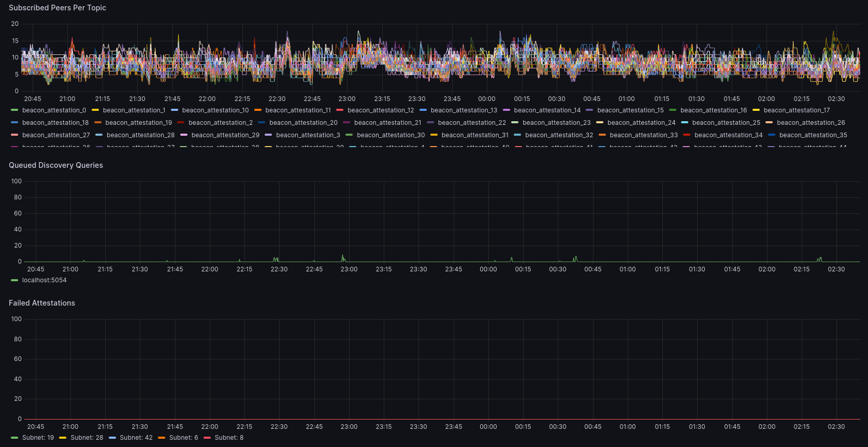
Task: Pick the beacon_attestation_3 legend entry
Action: [x=308, y=135]
